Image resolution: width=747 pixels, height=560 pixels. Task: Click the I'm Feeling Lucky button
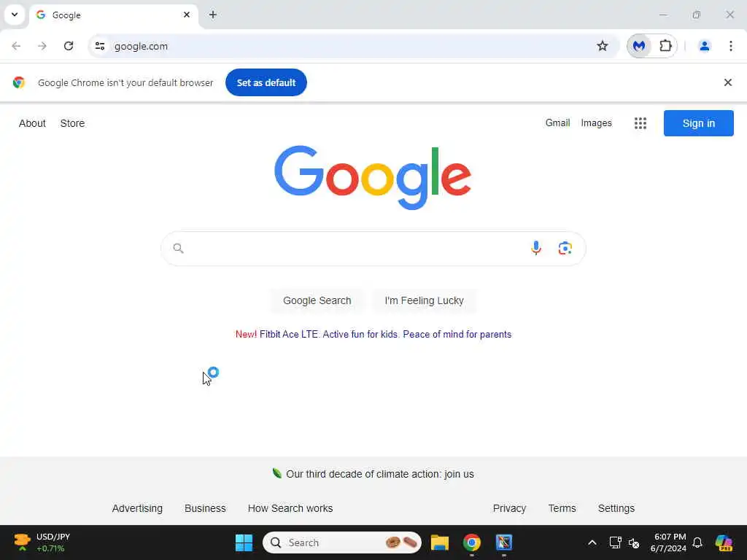point(424,300)
